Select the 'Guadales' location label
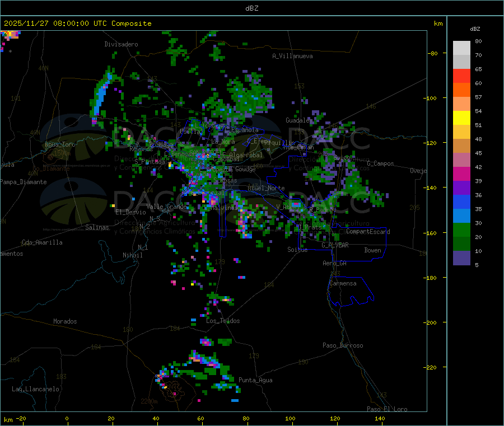The image size is (504, 426). coord(298,120)
